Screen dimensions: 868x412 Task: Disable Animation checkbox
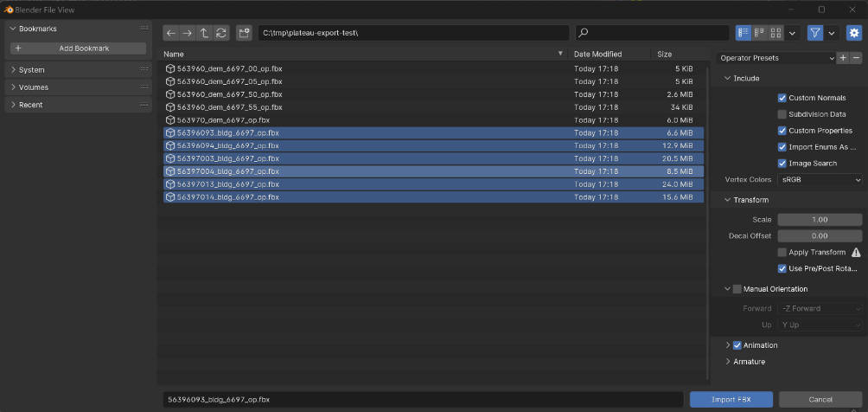(737, 345)
